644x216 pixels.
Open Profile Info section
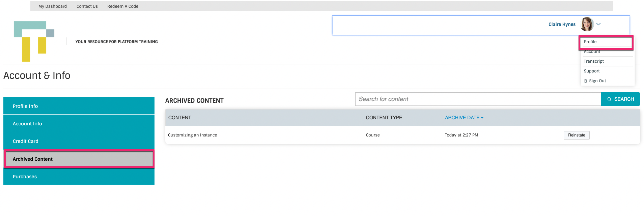79,106
